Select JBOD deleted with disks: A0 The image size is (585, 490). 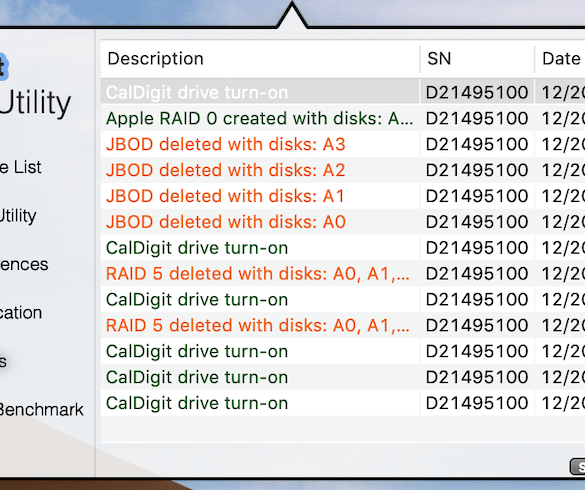pyautogui.click(x=343, y=222)
